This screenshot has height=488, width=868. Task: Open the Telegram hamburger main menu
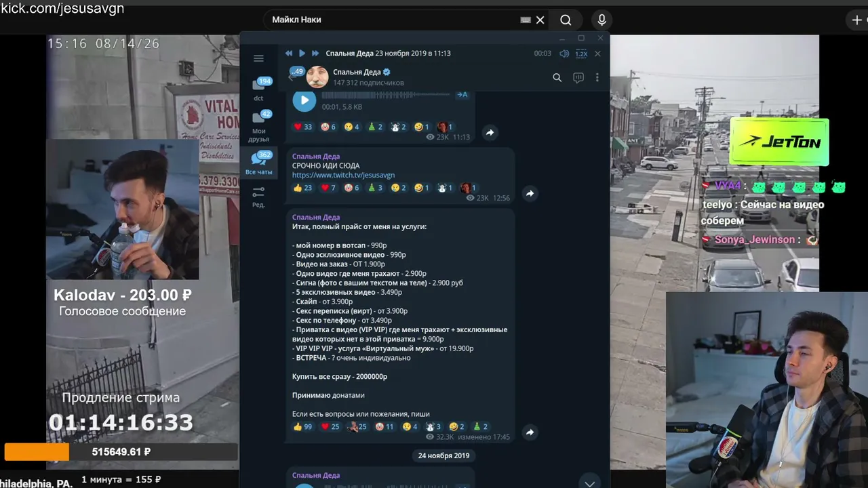click(258, 58)
